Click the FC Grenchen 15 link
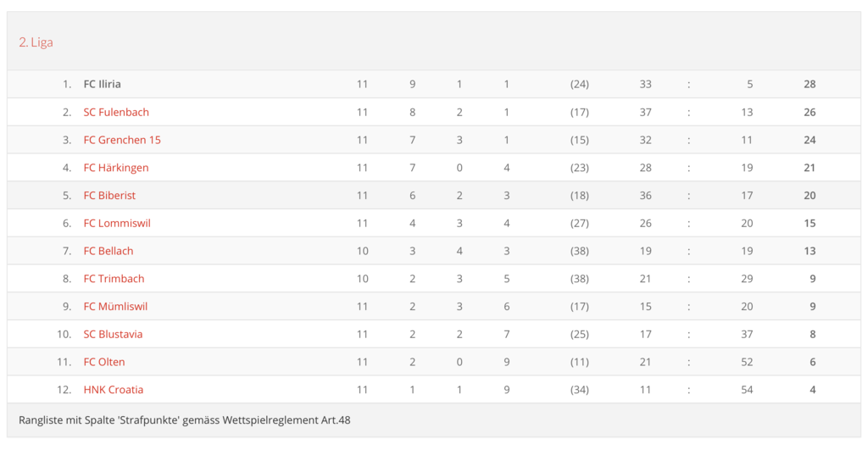Screen dimensions: 868x450 click(x=122, y=140)
